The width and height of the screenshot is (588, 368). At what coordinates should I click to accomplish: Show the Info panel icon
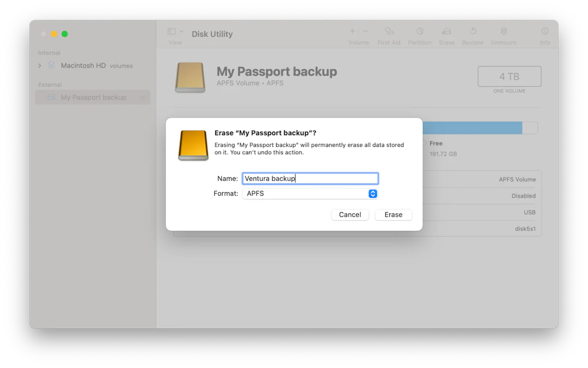pyautogui.click(x=545, y=32)
